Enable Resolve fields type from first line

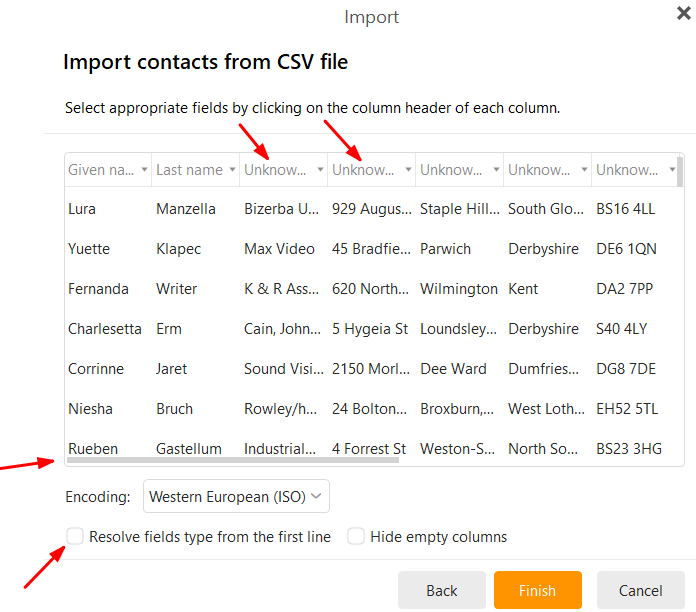pos(75,537)
